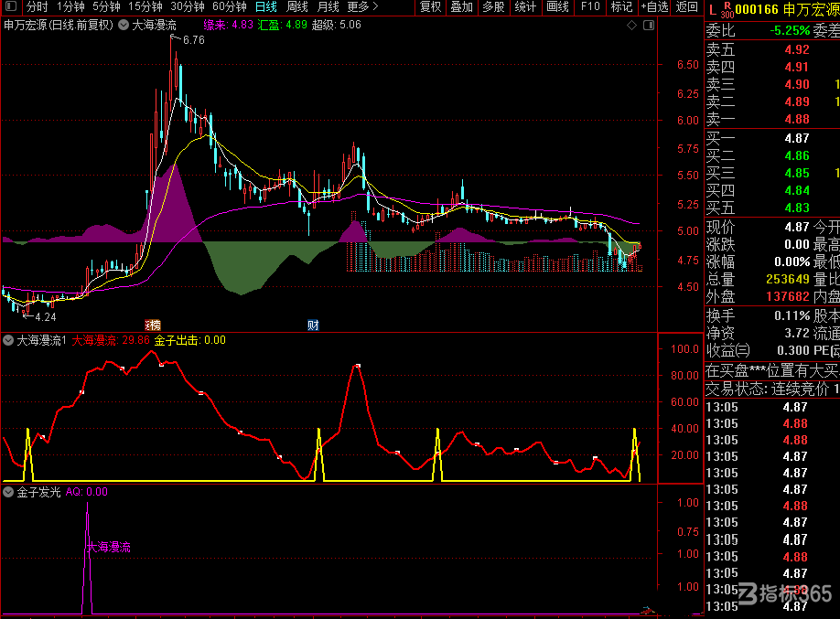Click the 涨幅 value 0.00%

(x=792, y=262)
